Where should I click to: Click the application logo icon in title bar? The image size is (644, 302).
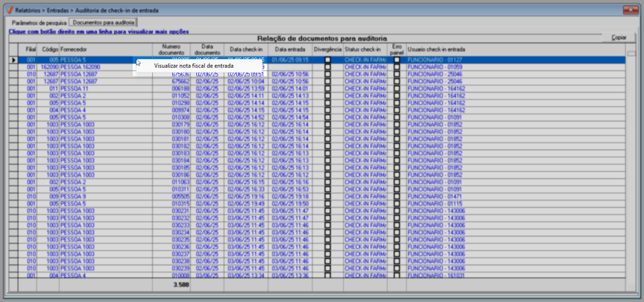click(10, 10)
